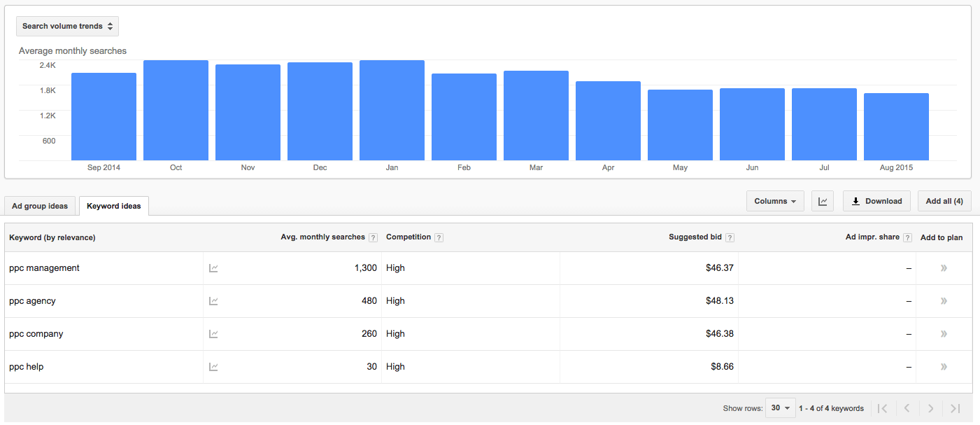Add ppc company to plan with arrow icon
Screen dimensions: 980x425
tap(944, 334)
